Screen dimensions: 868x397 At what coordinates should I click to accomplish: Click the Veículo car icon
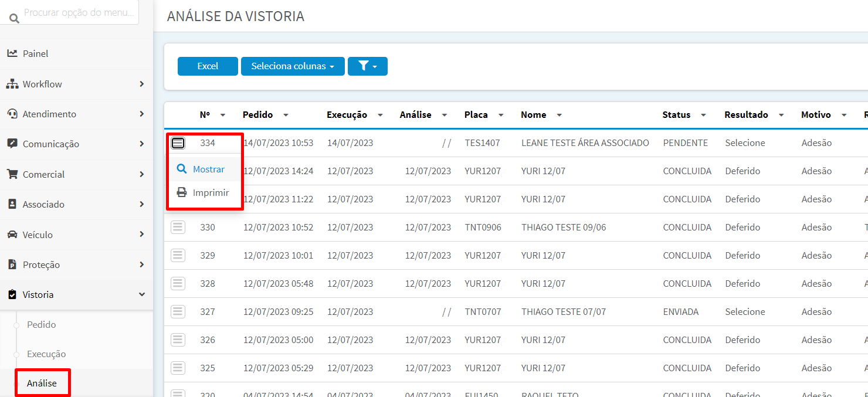pos(12,235)
